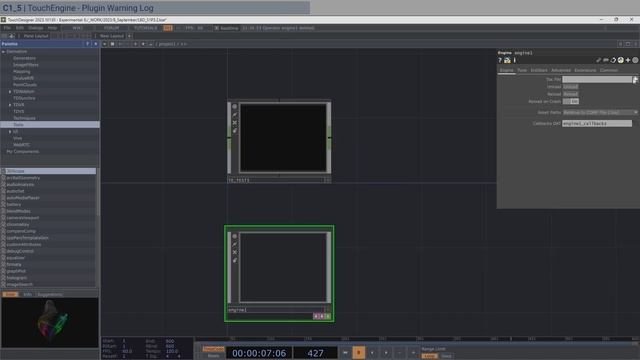Click the Callbacks DAT input field
This screenshot has width=640, height=360.
[x=597, y=123]
